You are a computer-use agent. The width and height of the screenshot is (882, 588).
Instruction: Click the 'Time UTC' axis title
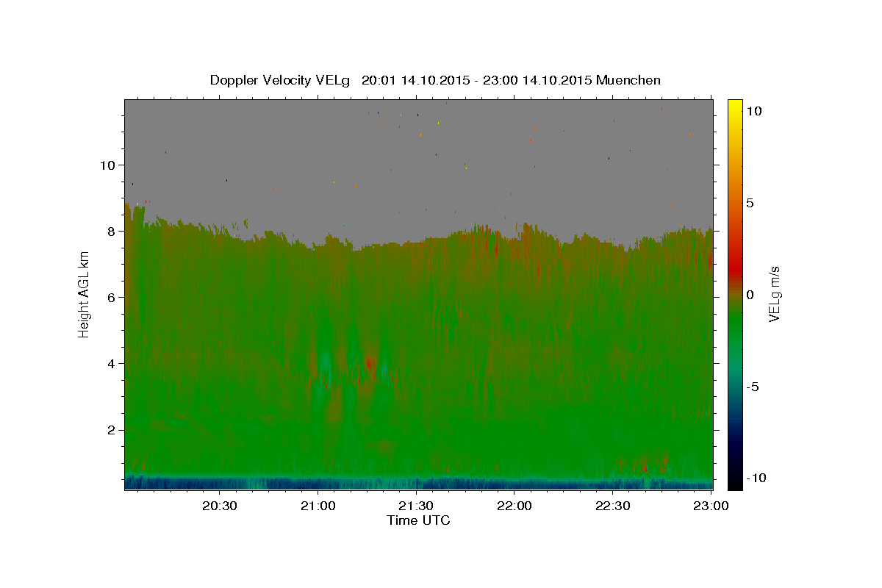(x=418, y=520)
